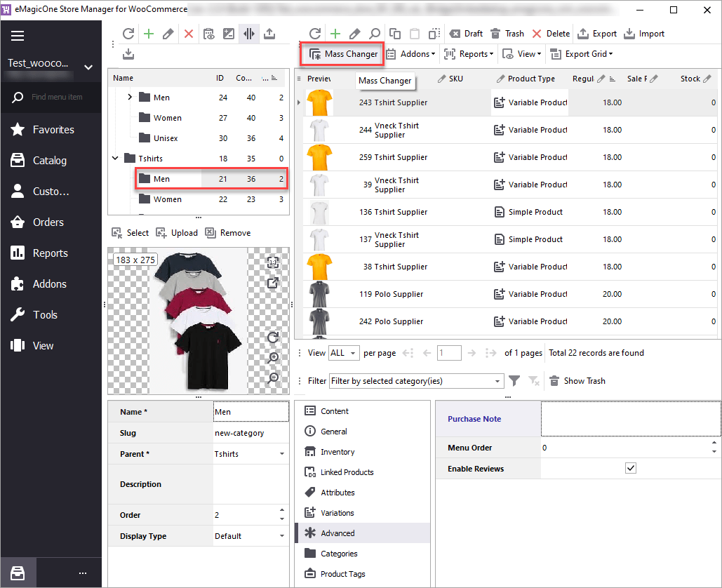
Task: Click the product search magnifier icon
Action: coord(375,34)
